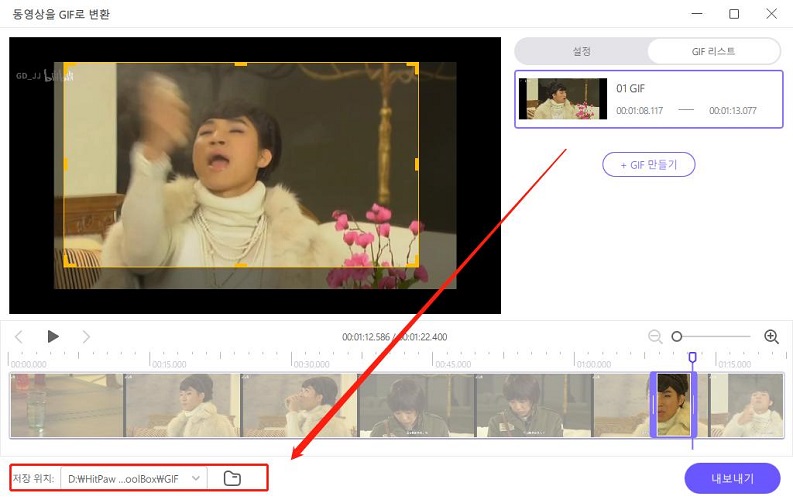Viewport: 793px width, 500px height.
Task: Click the selected purple clip segment on timeline
Action: (x=672, y=405)
